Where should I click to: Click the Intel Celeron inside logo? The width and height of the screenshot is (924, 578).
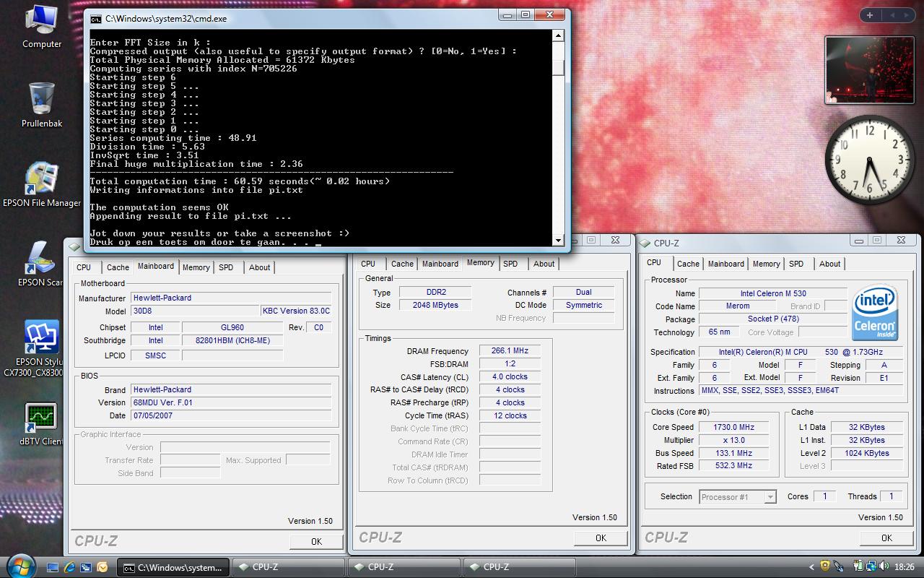pos(875,311)
